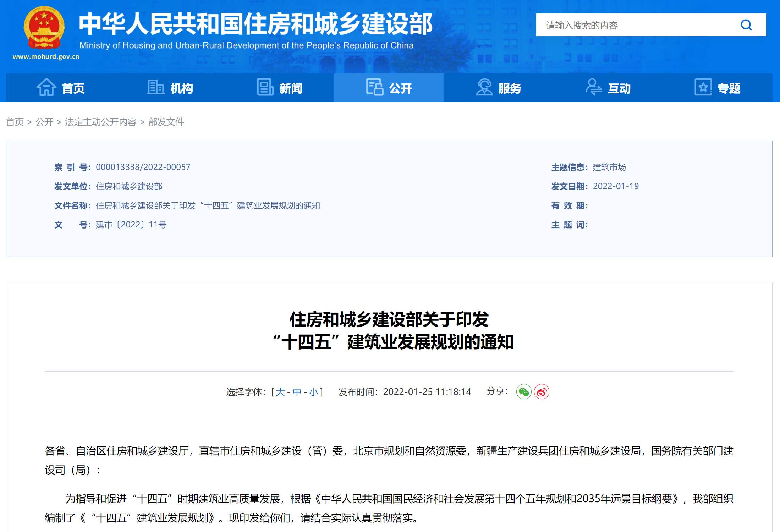The height and width of the screenshot is (532, 780).
Task: Open 法定主动公开内容 breadcrumb link
Action: point(101,122)
